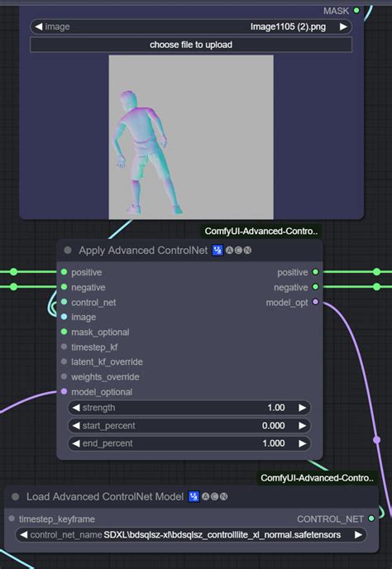The image size is (392, 569).
Task: Click the end_percent value slider
Action: [189, 443]
